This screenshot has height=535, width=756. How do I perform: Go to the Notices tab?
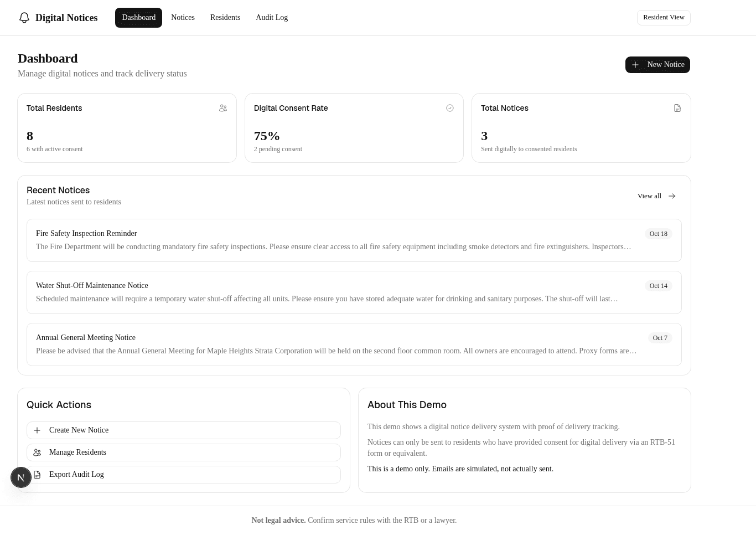click(x=183, y=18)
